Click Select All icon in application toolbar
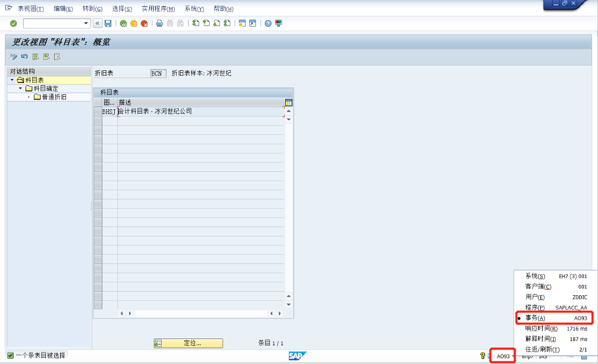 pos(35,57)
